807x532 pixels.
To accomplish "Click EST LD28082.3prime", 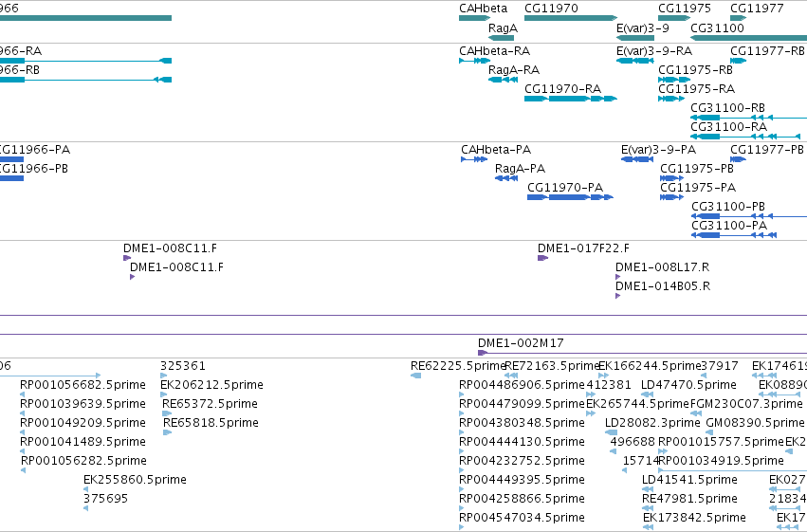I will coord(611,432).
